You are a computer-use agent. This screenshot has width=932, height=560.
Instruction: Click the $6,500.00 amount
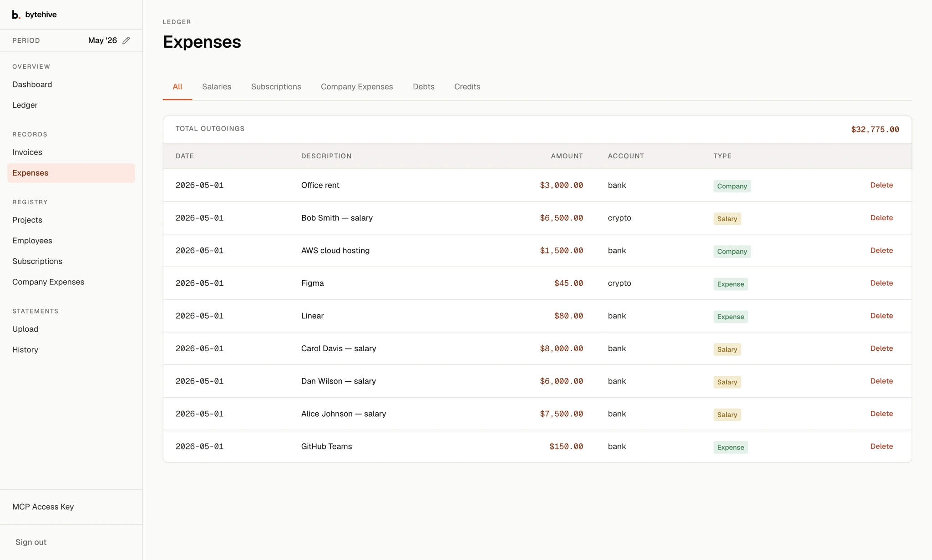(561, 218)
